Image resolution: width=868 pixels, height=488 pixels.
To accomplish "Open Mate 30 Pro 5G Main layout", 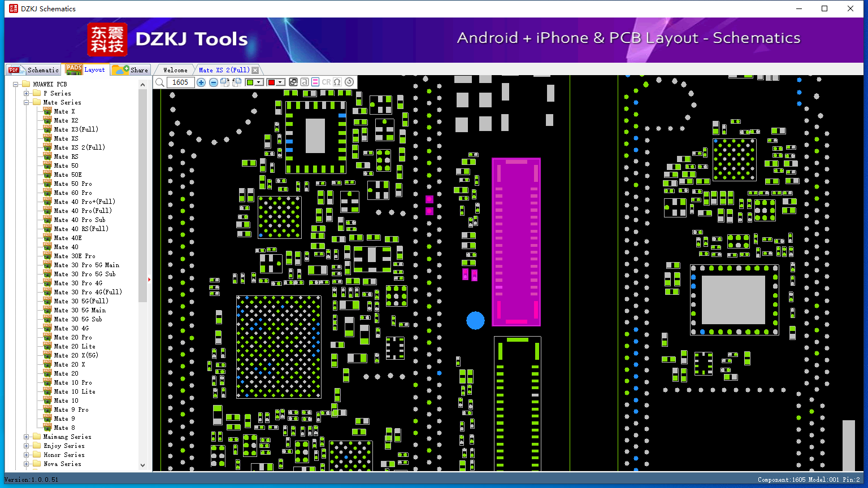I will click(86, 265).
